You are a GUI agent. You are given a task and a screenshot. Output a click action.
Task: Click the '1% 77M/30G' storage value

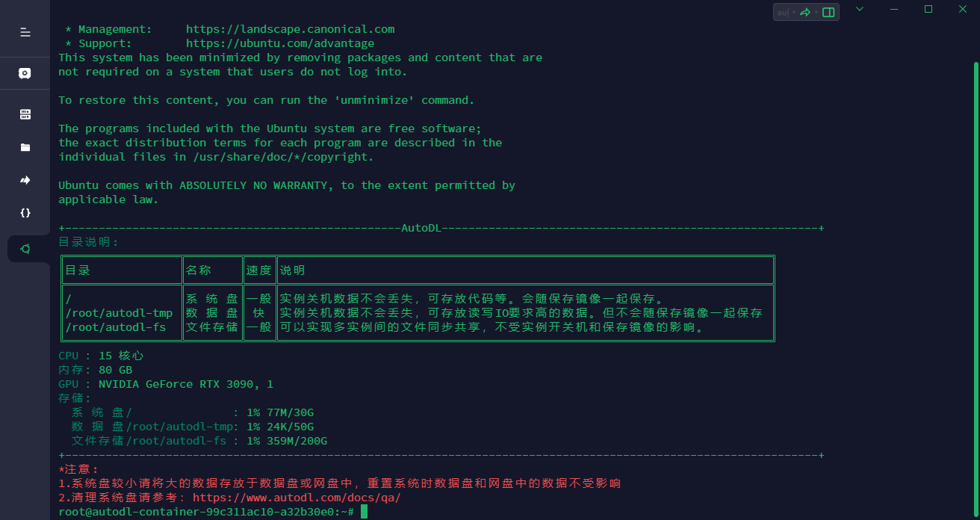pos(280,412)
